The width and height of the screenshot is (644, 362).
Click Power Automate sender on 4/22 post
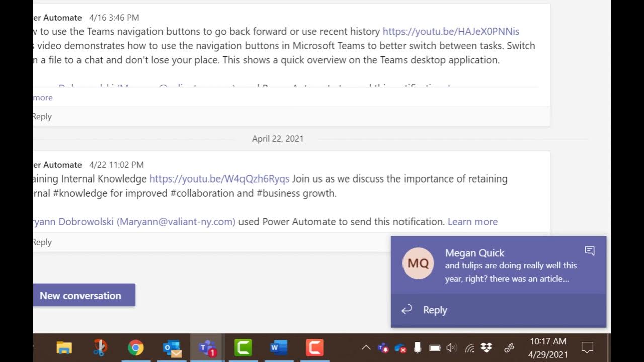pyautogui.click(x=57, y=165)
